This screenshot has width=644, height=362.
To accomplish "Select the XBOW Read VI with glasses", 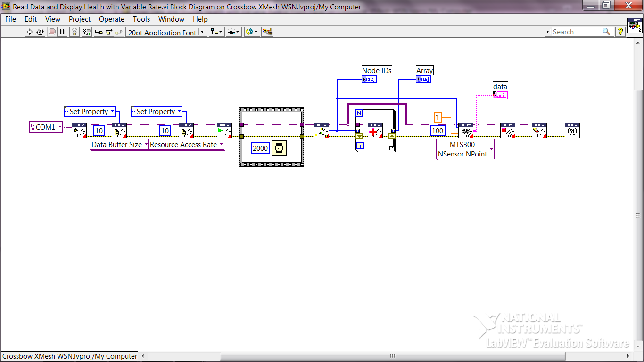I will pos(466,130).
